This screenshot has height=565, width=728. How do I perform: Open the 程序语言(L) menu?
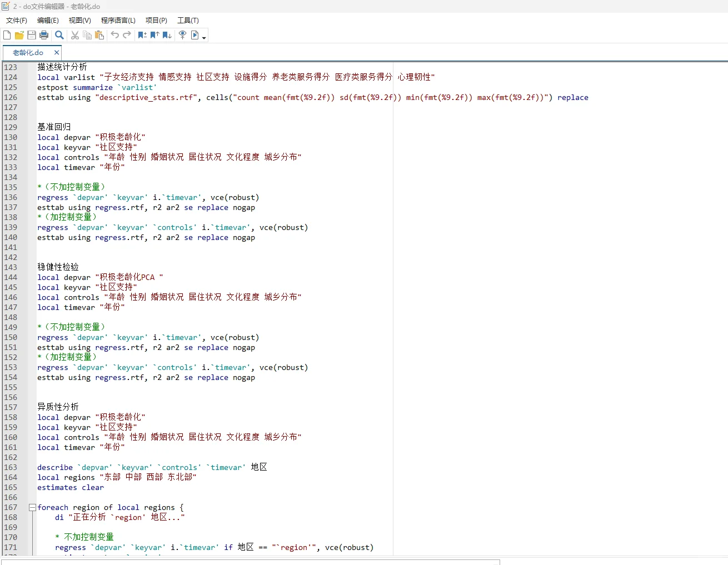118,21
